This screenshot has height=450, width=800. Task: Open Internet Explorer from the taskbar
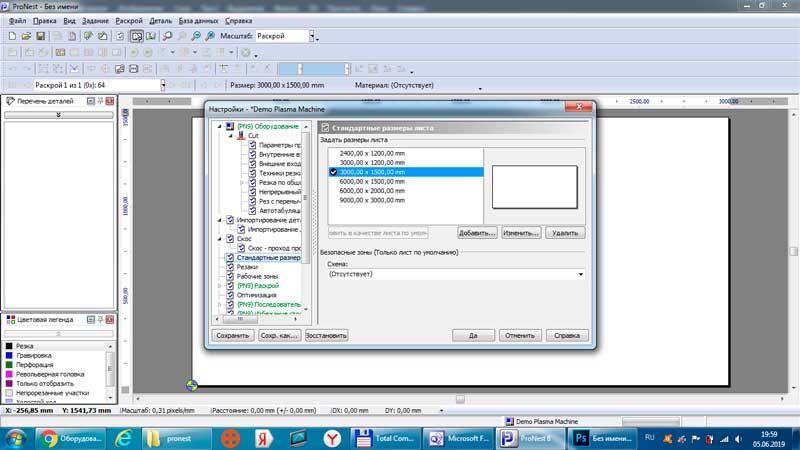click(x=123, y=438)
